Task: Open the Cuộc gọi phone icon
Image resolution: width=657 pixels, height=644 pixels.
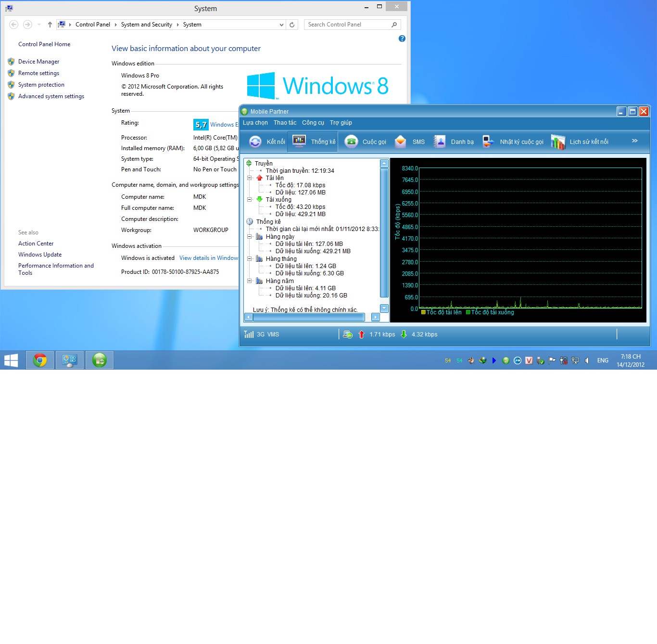Action: click(x=352, y=142)
